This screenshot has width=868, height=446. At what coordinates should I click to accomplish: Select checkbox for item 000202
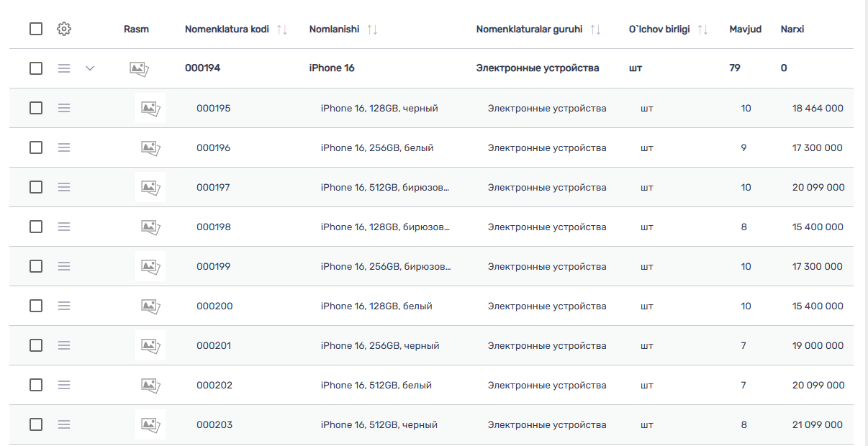36,385
